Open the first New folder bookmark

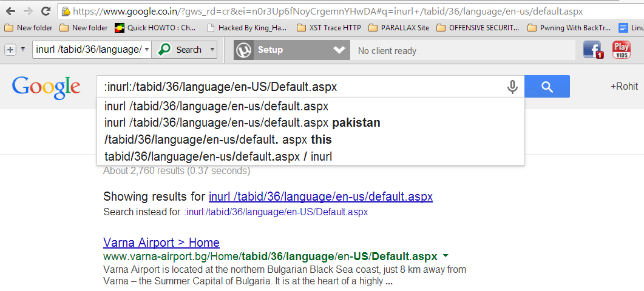pyautogui.click(x=29, y=28)
